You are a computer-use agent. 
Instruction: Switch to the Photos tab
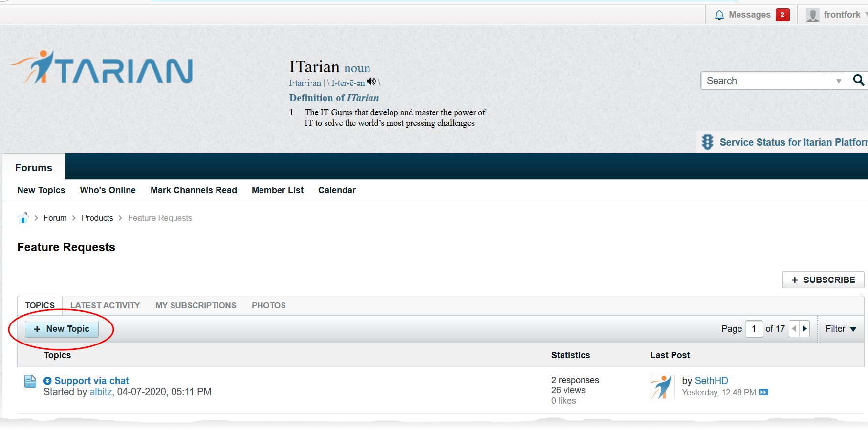[269, 305]
